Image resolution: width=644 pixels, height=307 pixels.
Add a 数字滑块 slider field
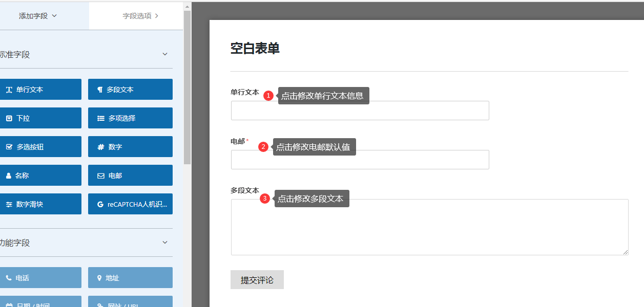click(40, 204)
